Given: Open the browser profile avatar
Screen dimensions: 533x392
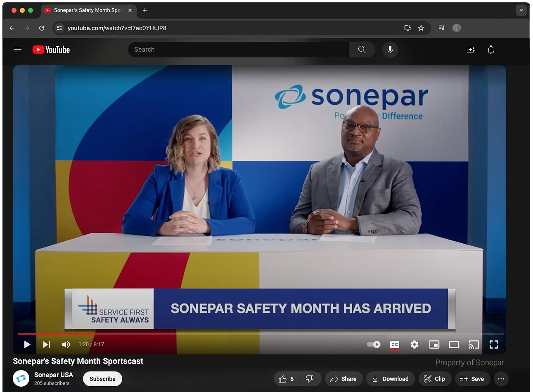Looking at the screenshot, I should (x=457, y=28).
